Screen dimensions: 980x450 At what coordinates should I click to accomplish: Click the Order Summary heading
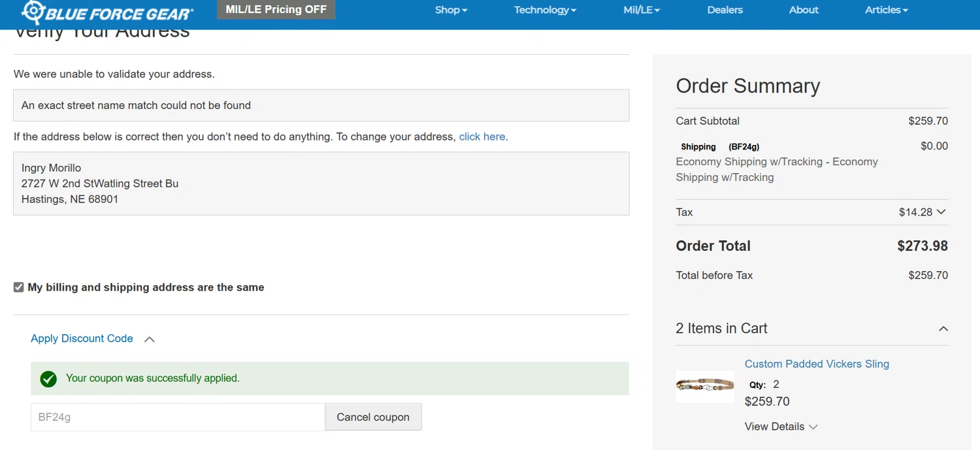click(x=747, y=86)
